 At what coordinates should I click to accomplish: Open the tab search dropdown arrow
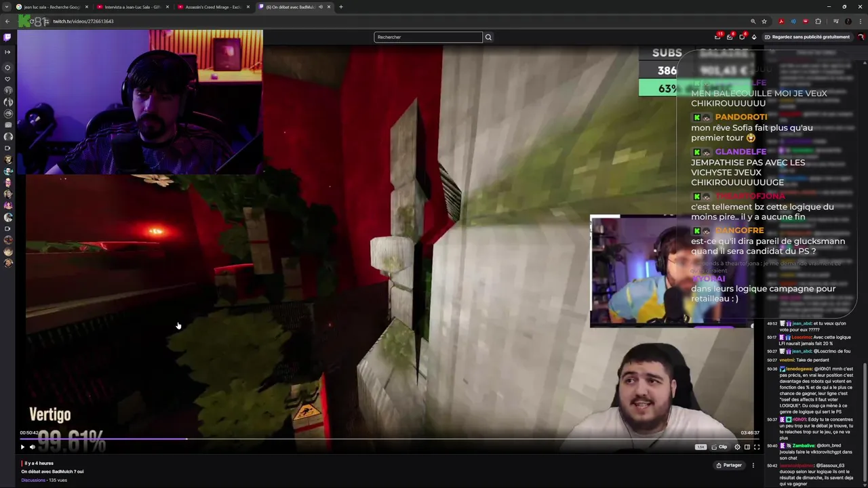click(6, 7)
